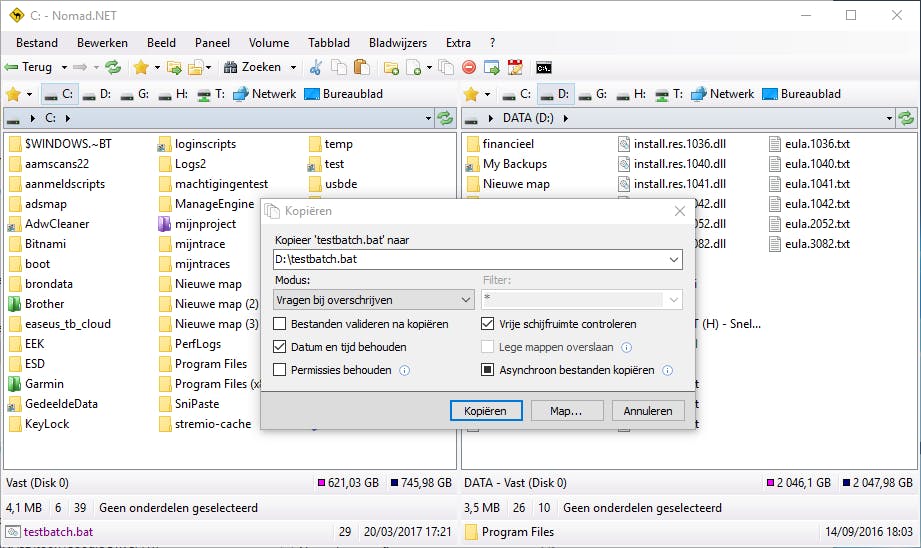Open Bureaublad in left panel drive bar
The width and height of the screenshot is (921, 548).
pos(344,94)
